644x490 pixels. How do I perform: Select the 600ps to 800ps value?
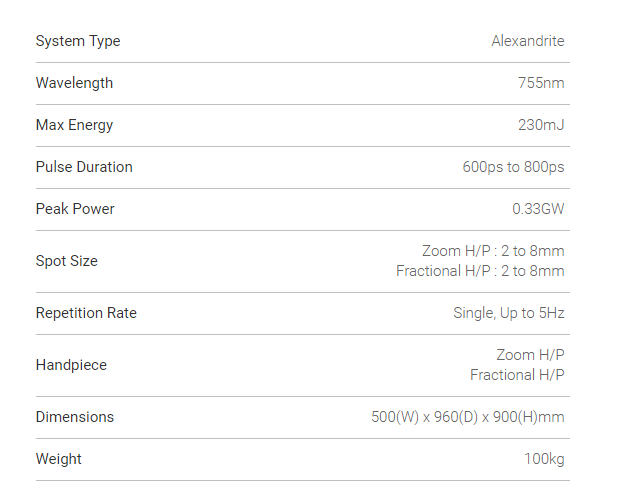[x=513, y=167]
